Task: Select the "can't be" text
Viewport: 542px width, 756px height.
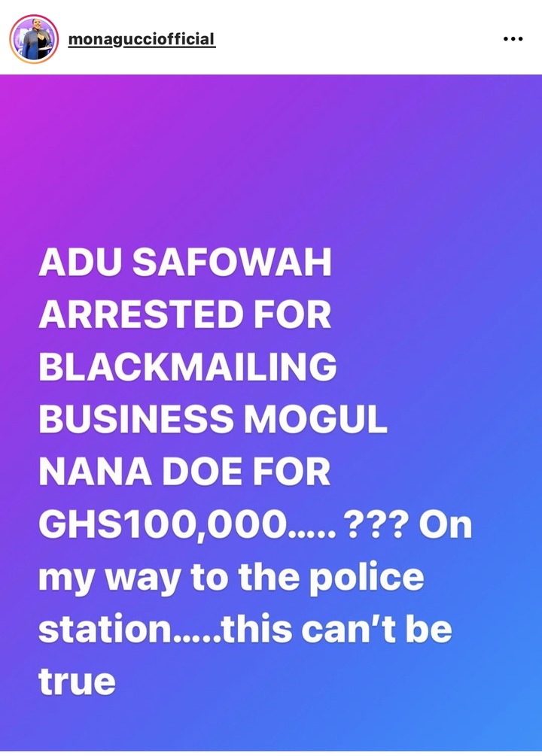Action: click(x=377, y=628)
